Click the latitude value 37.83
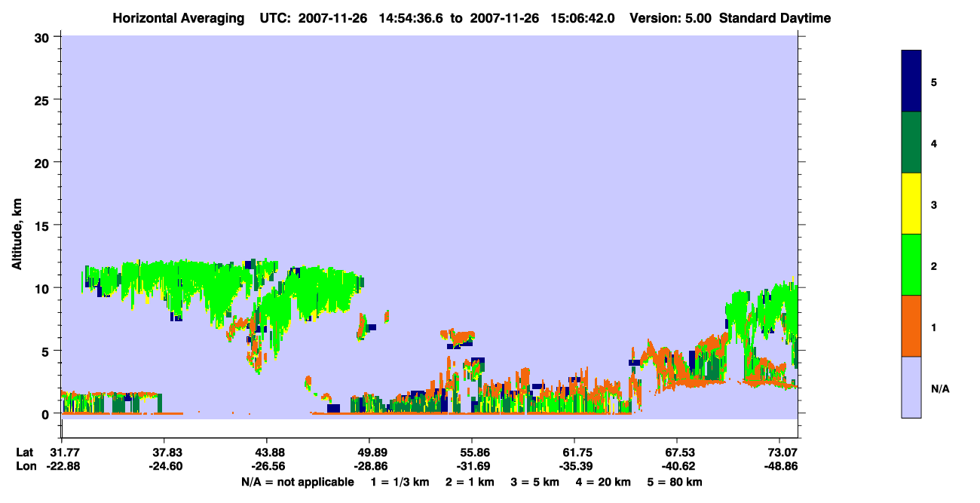This screenshot has width=980, height=503. 164,452
